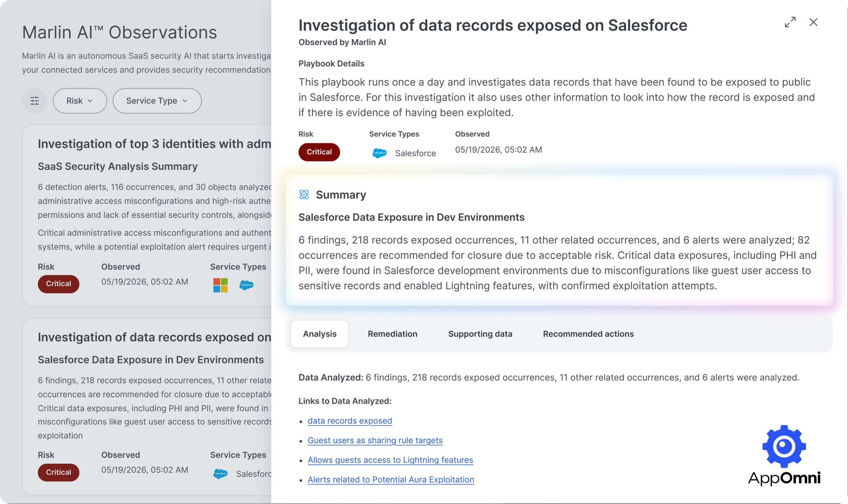Click Salesforce Data Exposure in Dev Environments summary heading
Screen dimensions: 848x504
(411, 217)
